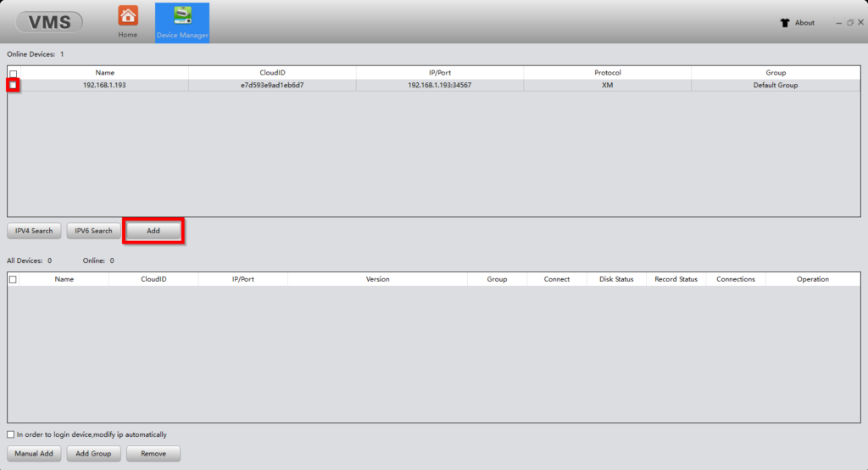Open the Device Manager tab icon
The image size is (868, 470).
(x=182, y=16)
